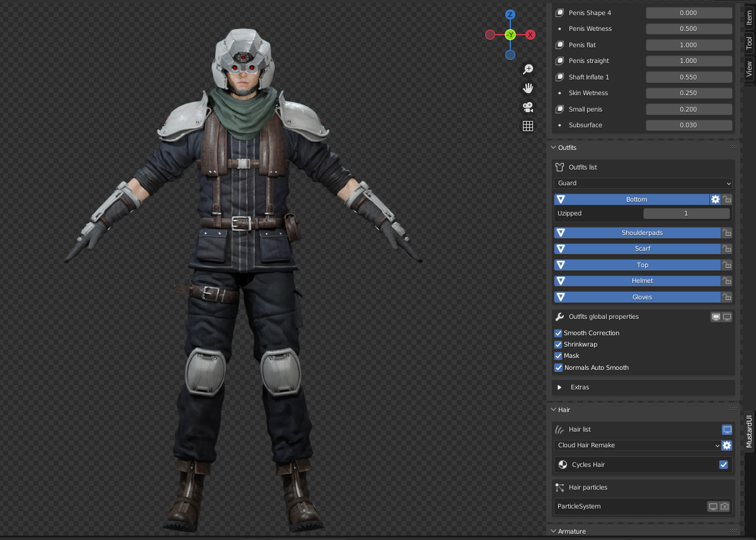Click the Shaft Inflate 1 value slider

(x=689, y=77)
